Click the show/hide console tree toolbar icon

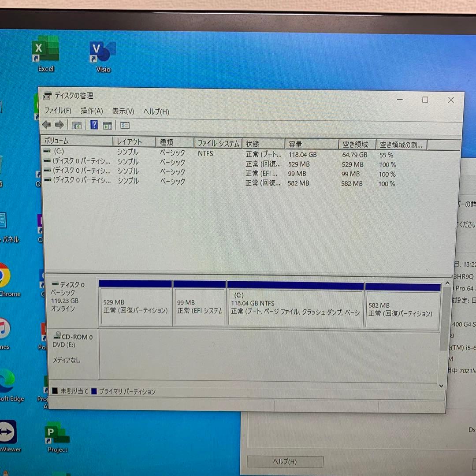tap(76, 125)
